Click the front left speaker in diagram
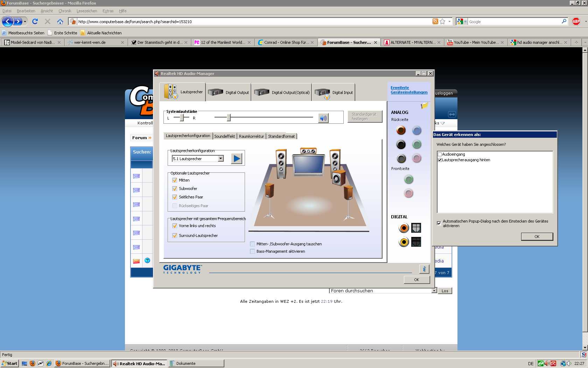 click(281, 164)
